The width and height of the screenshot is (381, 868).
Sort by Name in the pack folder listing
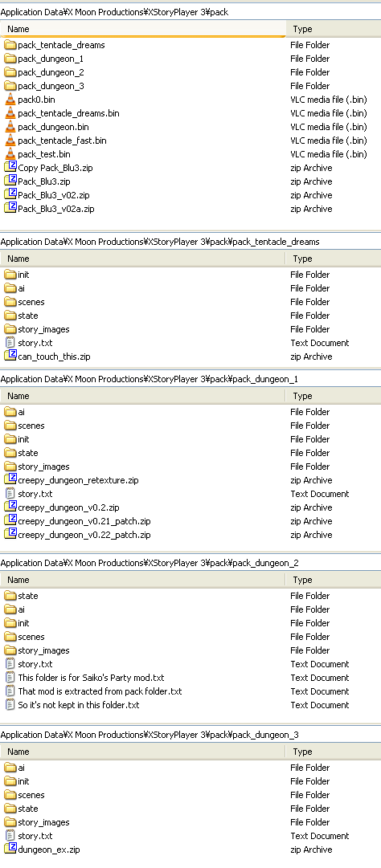[143, 29]
